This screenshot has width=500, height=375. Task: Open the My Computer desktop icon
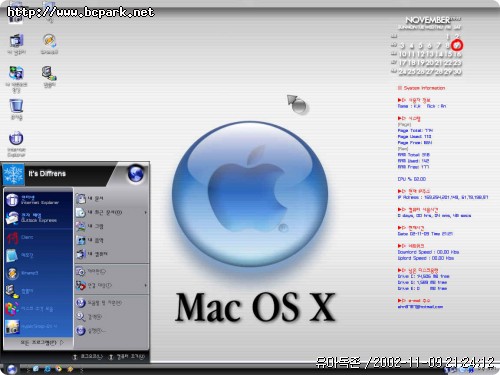pyautogui.click(x=16, y=44)
